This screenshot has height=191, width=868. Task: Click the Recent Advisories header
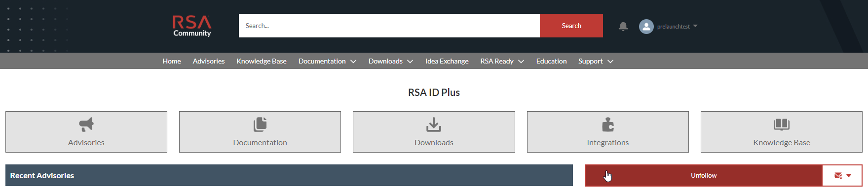pos(289,175)
